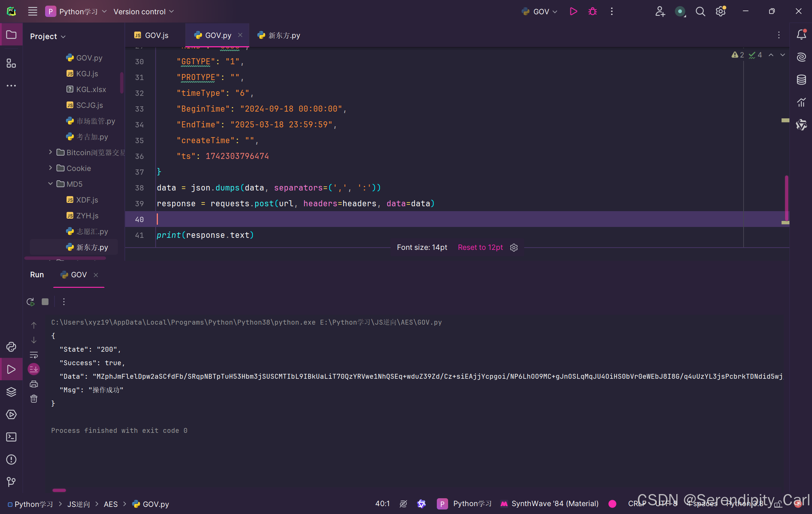Open Search Everywhere with the magnifier icon
Screen dimensions: 812x514
tap(700, 11)
